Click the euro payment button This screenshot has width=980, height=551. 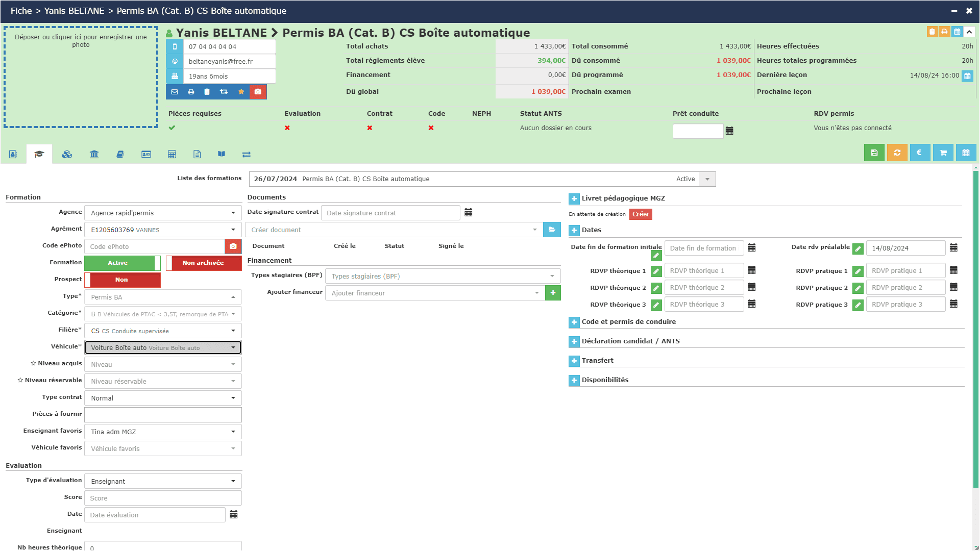[920, 153]
